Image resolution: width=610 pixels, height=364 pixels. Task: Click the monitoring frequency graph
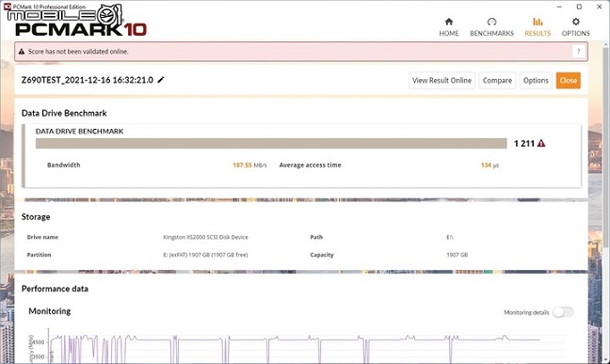tap(296, 348)
